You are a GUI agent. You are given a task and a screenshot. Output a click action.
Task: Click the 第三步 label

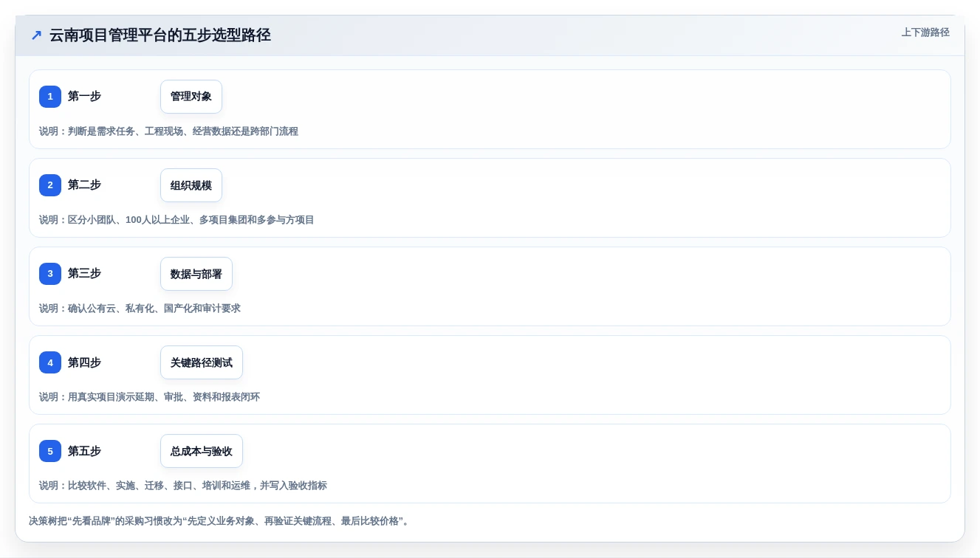[x=84, y=273]
